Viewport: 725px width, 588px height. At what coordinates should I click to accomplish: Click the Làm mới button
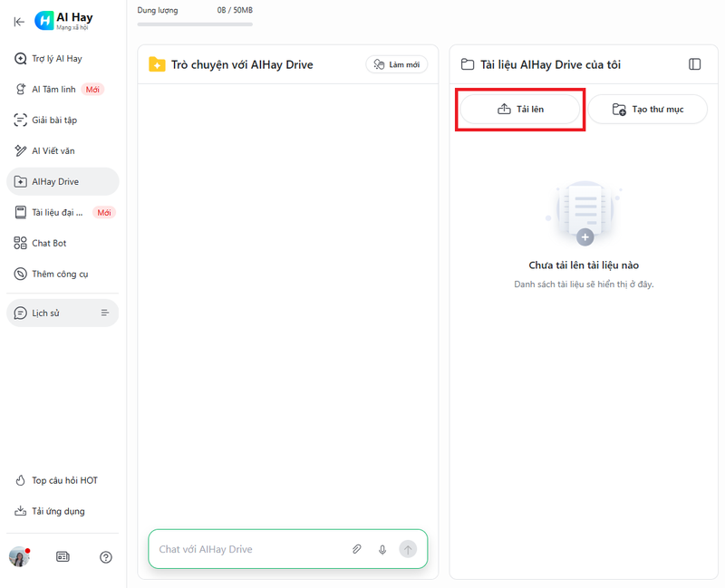click(397, 64)
